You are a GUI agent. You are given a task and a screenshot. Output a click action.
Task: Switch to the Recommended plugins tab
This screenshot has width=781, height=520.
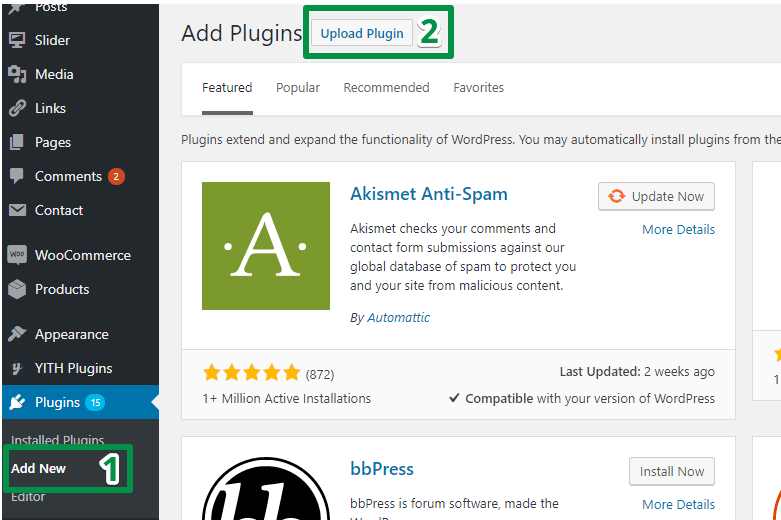click(x=386, y=88)
